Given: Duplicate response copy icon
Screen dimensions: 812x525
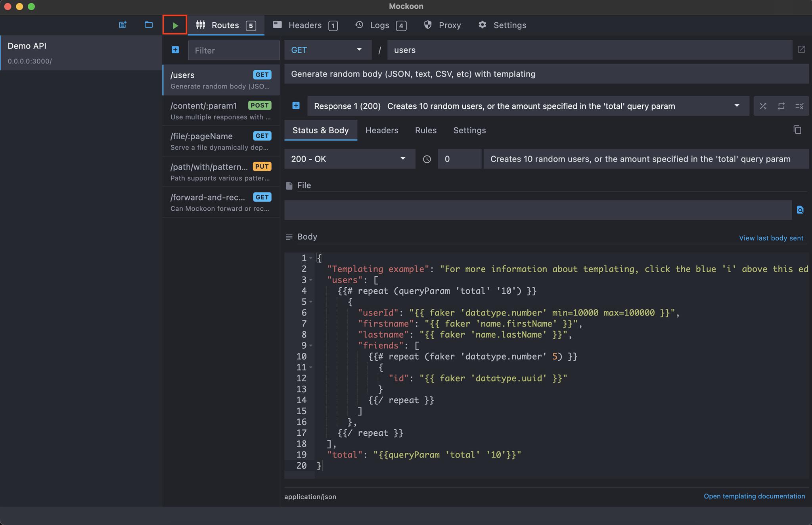Looking at the screenshot, I should coord(797,130).
